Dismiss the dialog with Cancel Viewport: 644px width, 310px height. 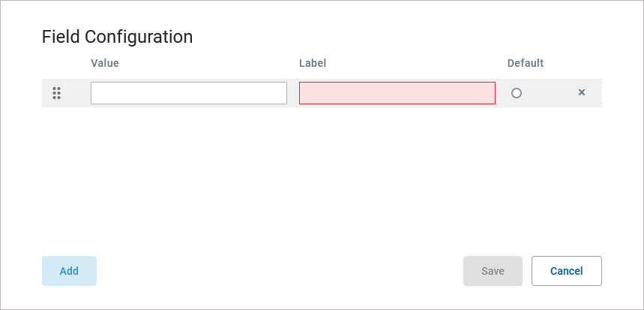(566, 271)
